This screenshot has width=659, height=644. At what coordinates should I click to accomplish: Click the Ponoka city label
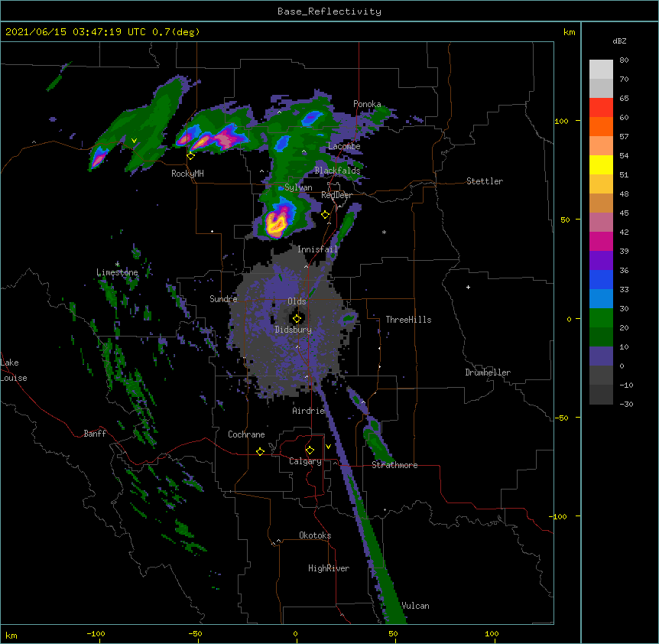pyautogui.click(x=367, y=104)
